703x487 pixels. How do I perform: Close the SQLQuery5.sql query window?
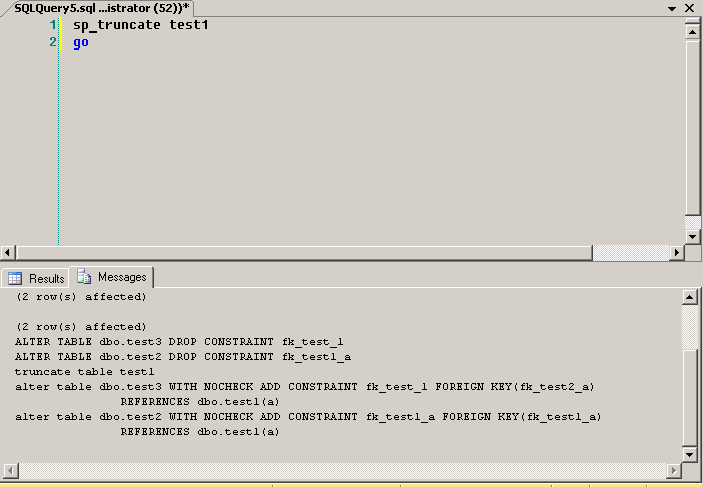click(x=690, y=8)
